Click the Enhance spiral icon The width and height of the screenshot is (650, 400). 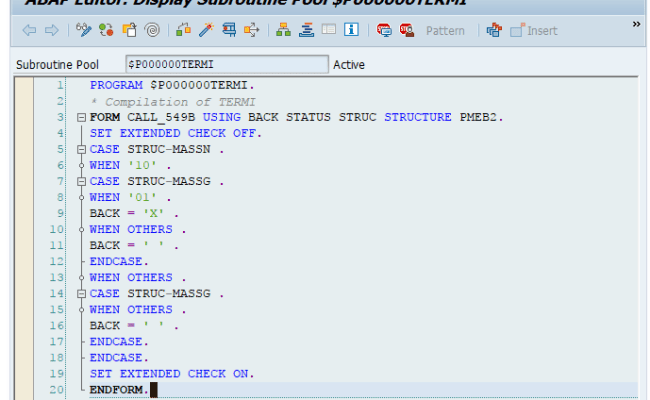click(x=152, y=30)
